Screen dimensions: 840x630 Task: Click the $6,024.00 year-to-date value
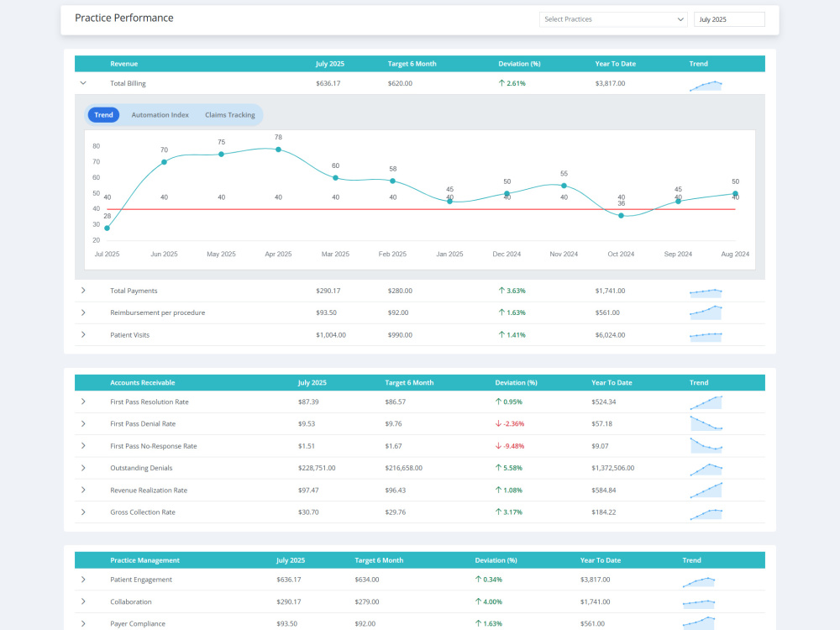click(610, 335)
